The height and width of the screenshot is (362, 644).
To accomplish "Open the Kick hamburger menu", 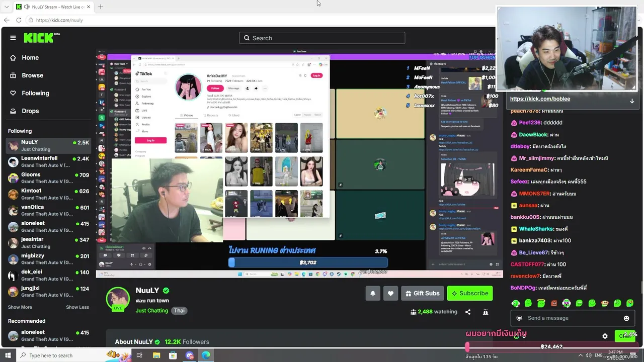I will pos(13,38).
